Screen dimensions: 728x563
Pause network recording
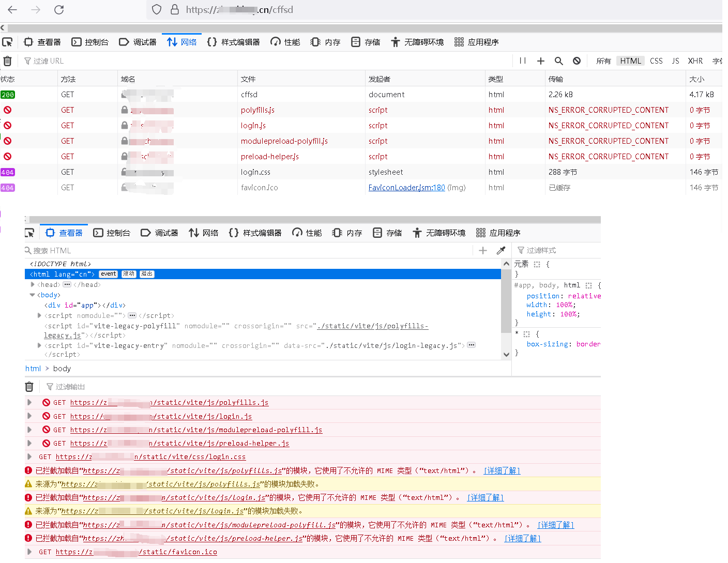523,61
